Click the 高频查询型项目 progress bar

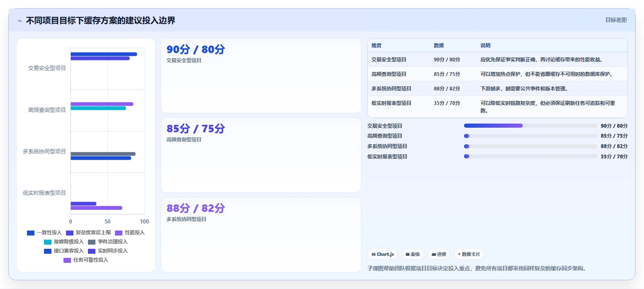(x=530, y=136)
